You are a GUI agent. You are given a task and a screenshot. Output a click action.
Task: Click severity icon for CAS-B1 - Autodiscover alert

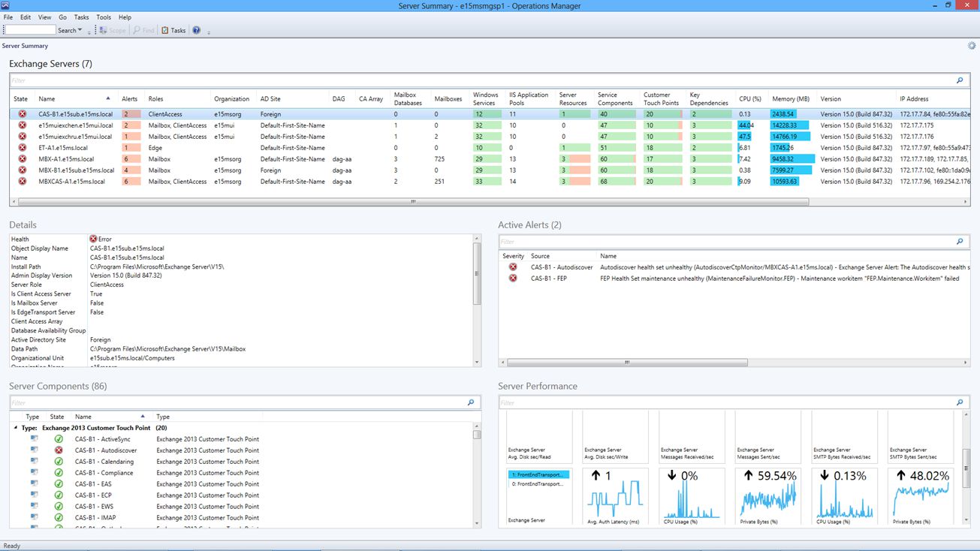coord(513,266)
